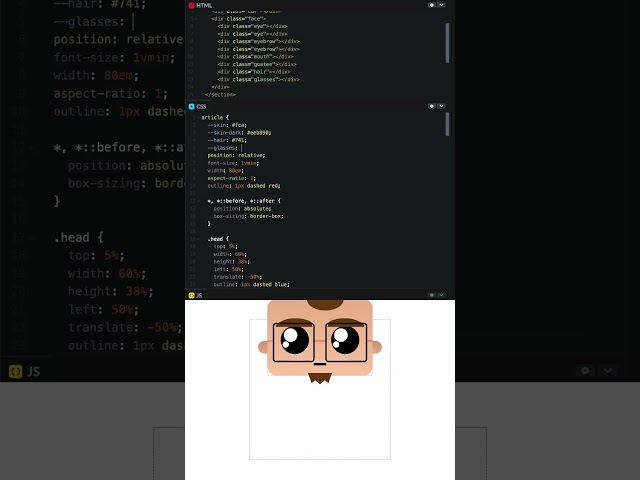Click the div class="hair" line in HTML
This screenshot has width=640, height=480.
tap(254, 72)
